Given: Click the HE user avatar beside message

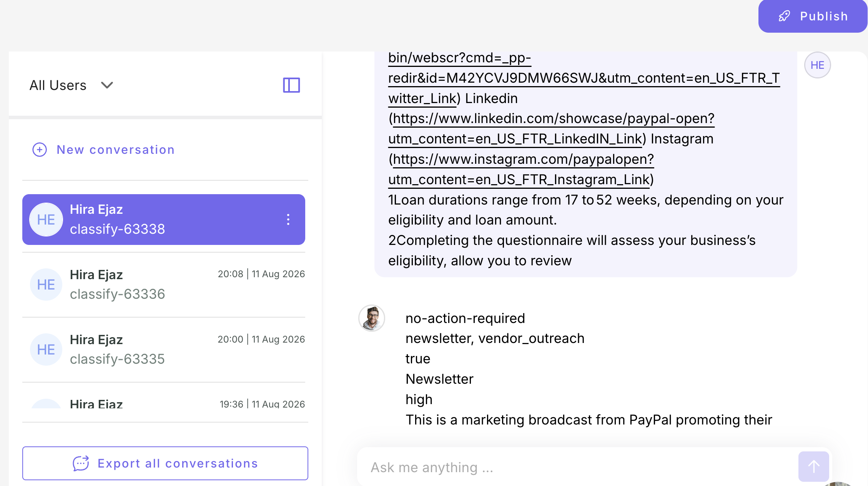Looking at the screenshot, I should pyautogui.click(x=817, y=65).
